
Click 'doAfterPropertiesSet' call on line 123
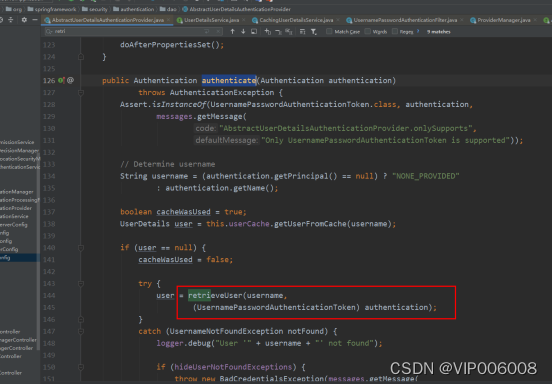165,45
